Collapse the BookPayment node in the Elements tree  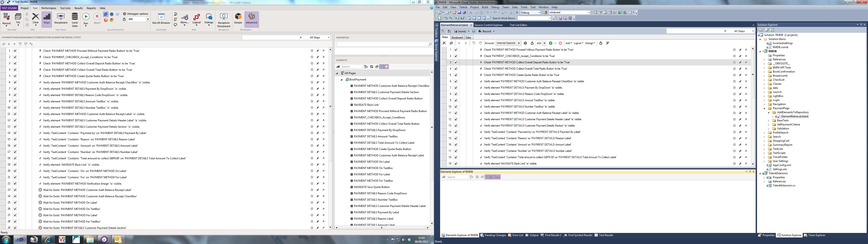(x=341, y=80)
